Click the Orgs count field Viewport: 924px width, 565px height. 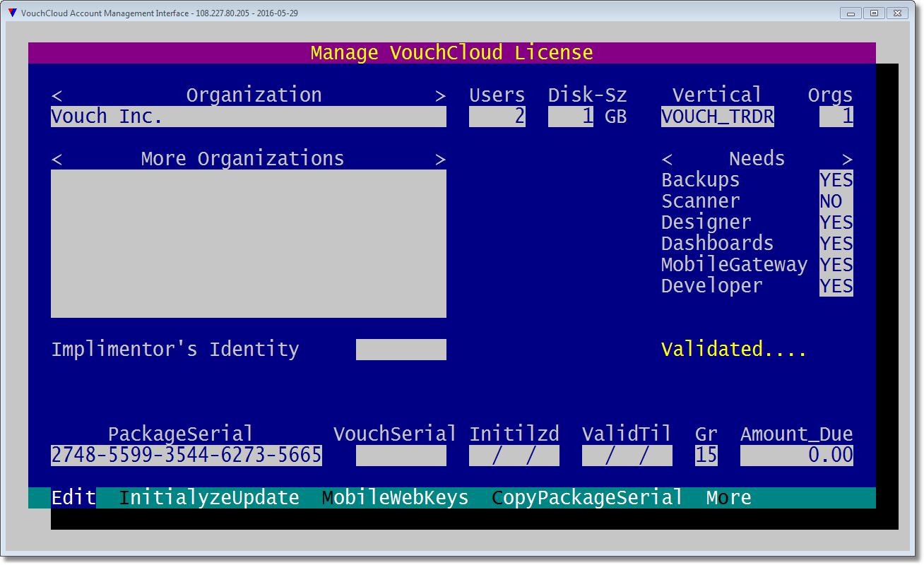(836, 117)
